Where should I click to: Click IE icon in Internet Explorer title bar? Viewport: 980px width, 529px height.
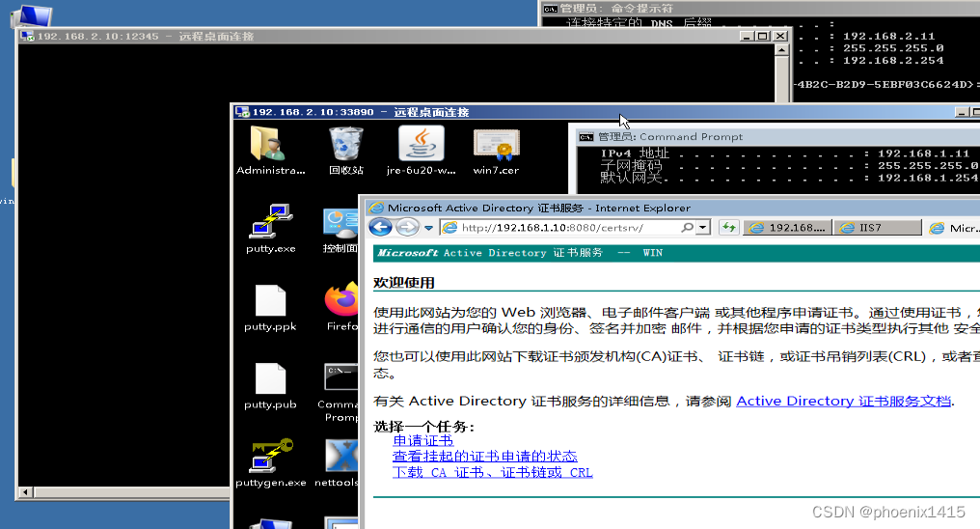pyautogui.click(x=376, y=208)
